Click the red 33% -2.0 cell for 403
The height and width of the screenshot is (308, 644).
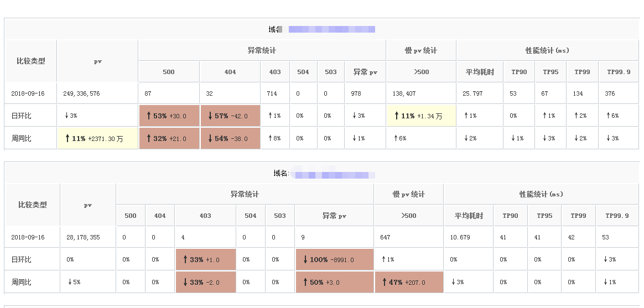click(205, 282)
